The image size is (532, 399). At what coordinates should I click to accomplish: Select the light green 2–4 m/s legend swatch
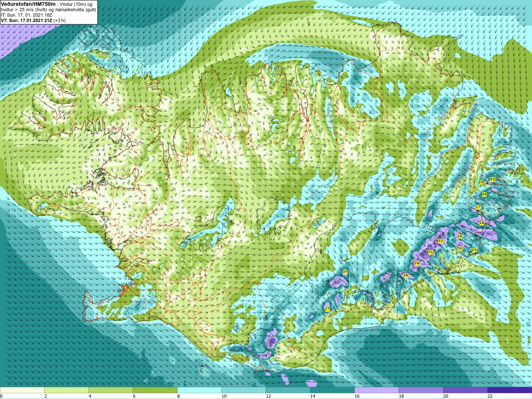(66, 390)
